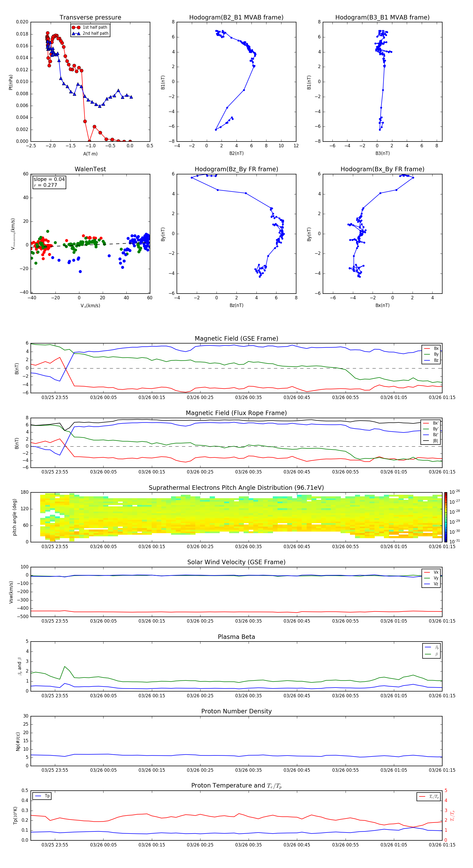The image size is (473, 868).
Task: Click the Vz legend entry
Action: click(x=431, y=584)
